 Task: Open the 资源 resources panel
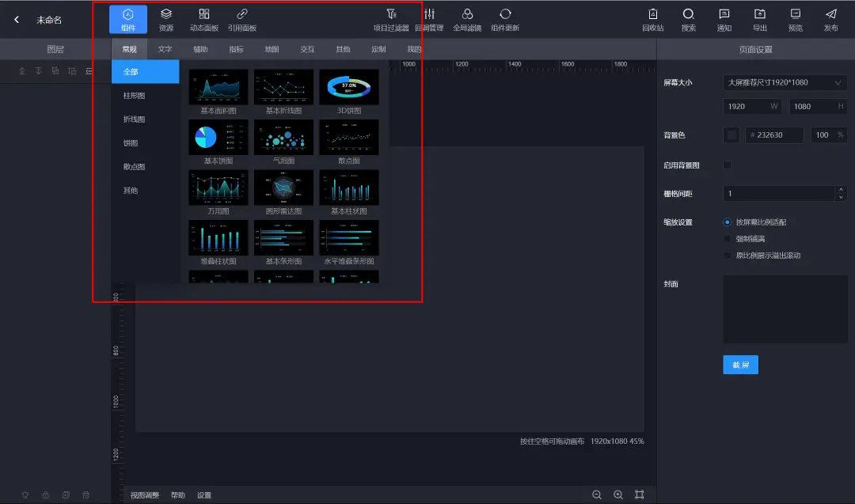pos(165,19)
